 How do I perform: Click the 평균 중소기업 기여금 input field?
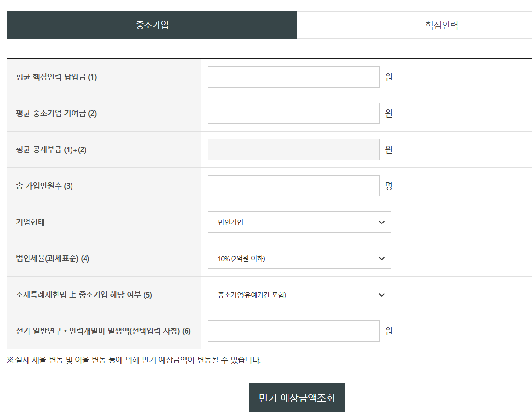293,113
